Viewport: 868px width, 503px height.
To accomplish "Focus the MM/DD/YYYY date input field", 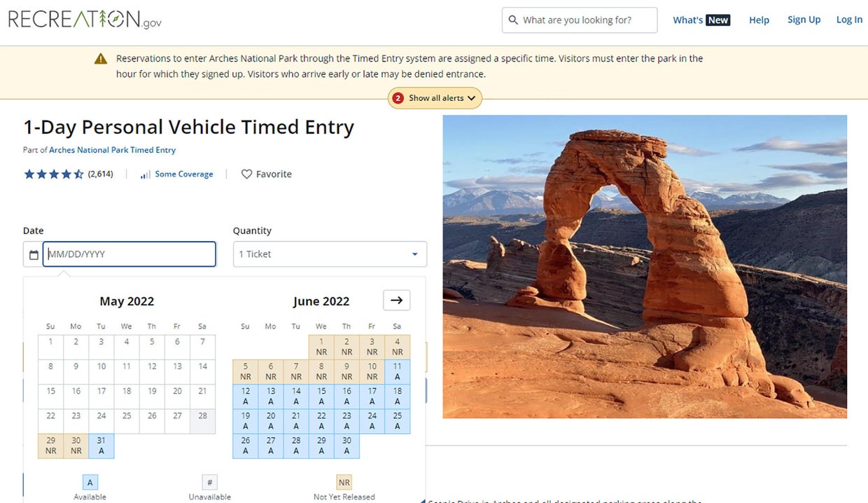I will (129, 254).
